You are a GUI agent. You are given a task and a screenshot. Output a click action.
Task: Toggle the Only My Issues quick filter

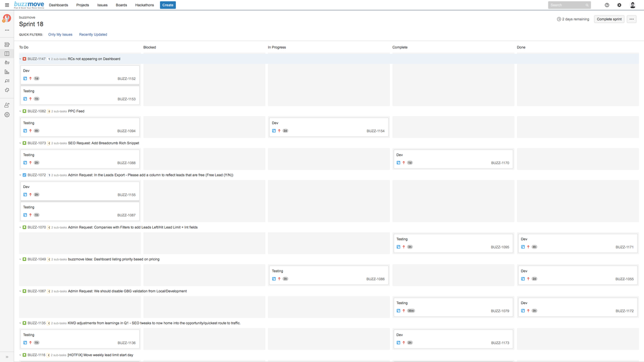tap(60, 35)
